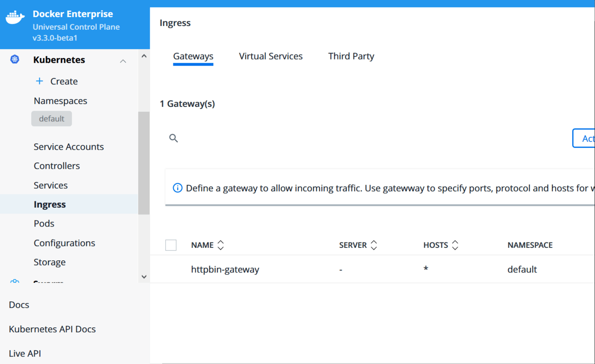Tick the select-all gateways checkbox

pos(171,245)
